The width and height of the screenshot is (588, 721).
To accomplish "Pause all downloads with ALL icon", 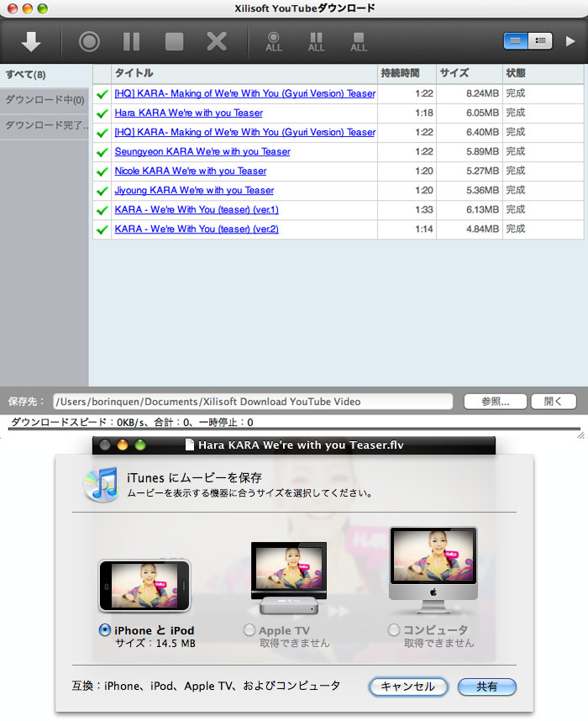I will pos(317,42).
